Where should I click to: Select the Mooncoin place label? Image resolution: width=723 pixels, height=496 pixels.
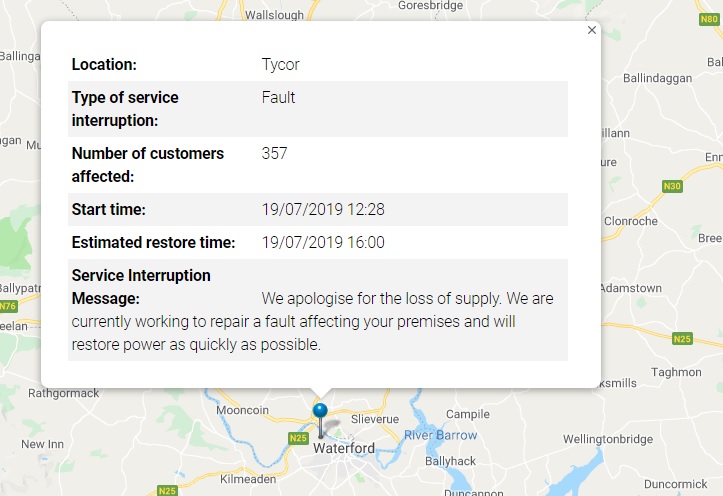tap(244, 410)
